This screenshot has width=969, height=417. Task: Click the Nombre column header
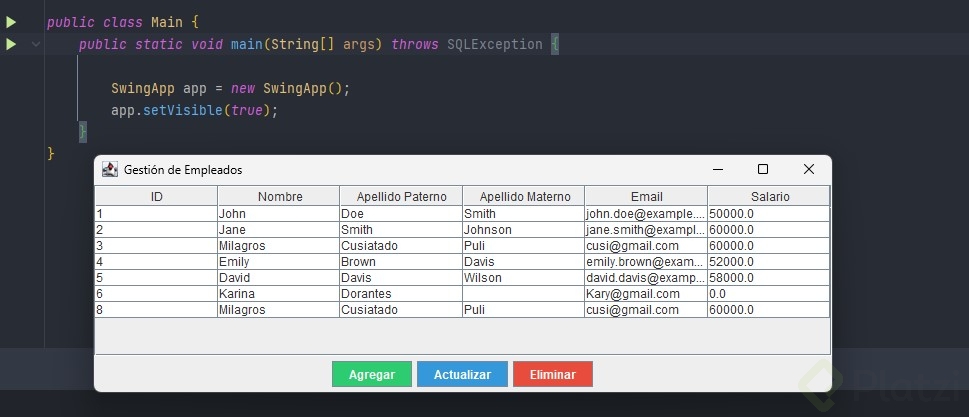pos(279,196)
